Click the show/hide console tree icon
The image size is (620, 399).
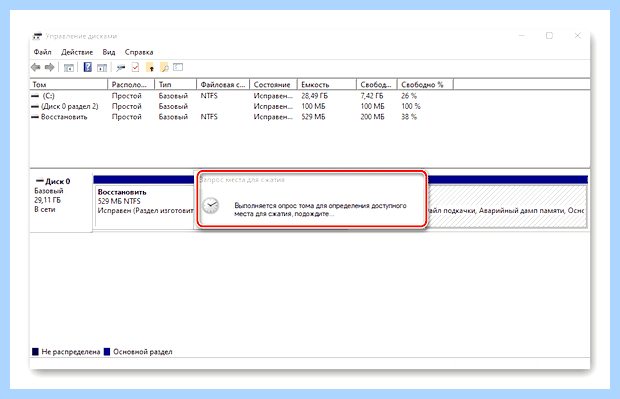pos(69,68)
